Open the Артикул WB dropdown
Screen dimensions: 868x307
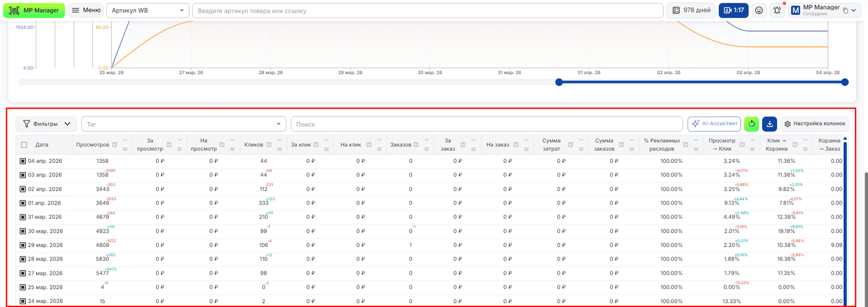tap(148, 10)
